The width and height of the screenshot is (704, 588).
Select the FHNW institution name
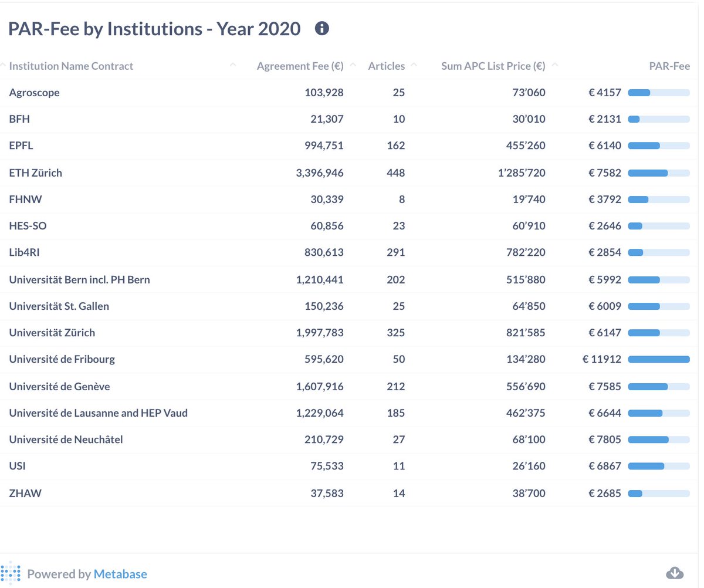(25, 200)
